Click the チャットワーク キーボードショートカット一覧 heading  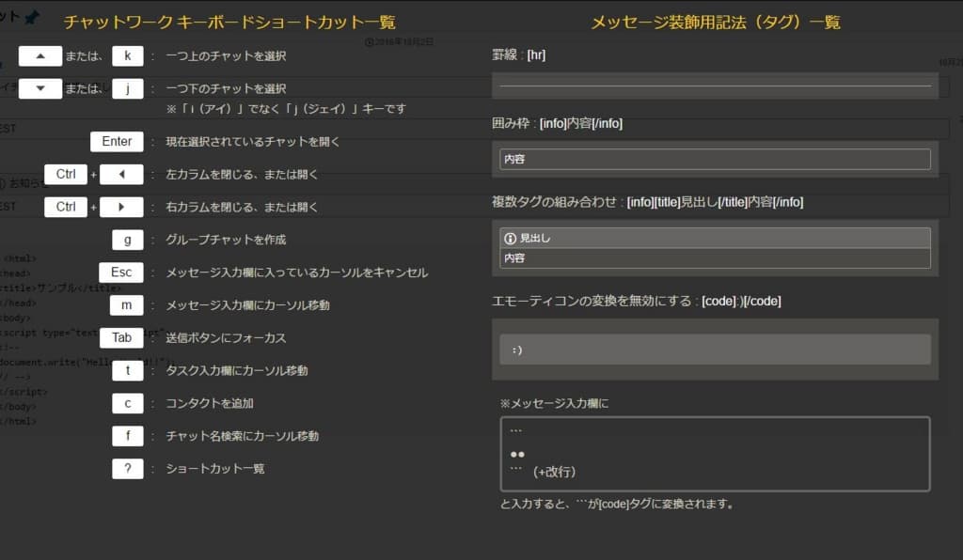pos(229,23)
